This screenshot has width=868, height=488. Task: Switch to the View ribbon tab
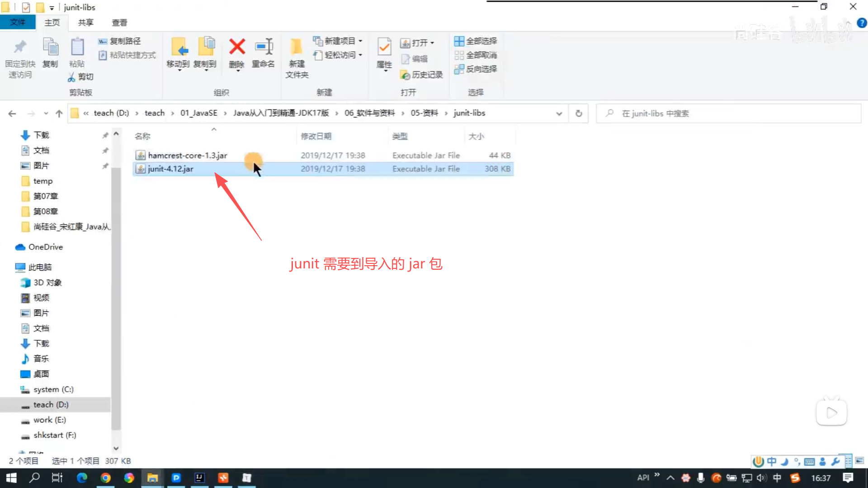click(x=119, y=23)
